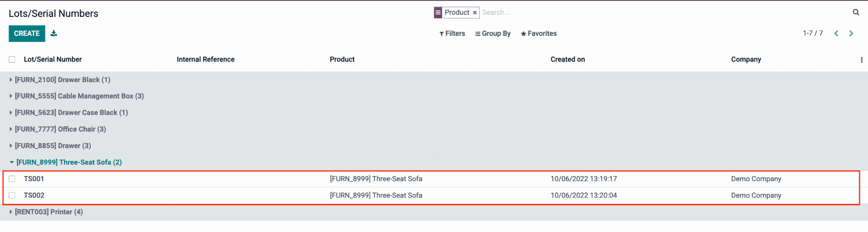Click the search magnifier icon
This screenshot has height=232, width=868.
[x=855, y=13]
